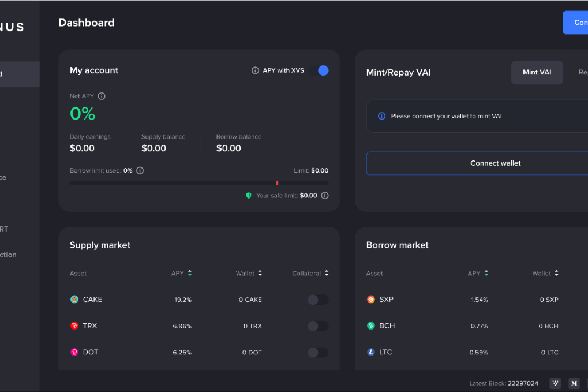Click the 19.2% CAKE APY value
The width and height of the screenshot is (588, 392).
tap(183, 300)
